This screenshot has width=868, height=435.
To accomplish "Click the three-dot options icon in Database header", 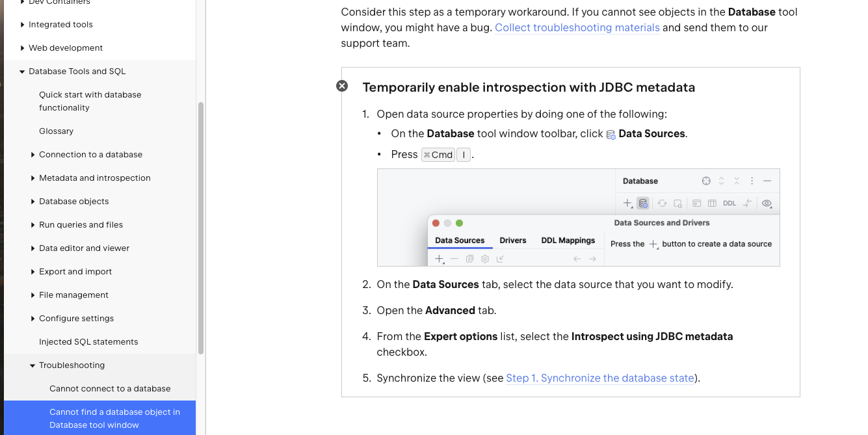I will (x=752, y=181).
